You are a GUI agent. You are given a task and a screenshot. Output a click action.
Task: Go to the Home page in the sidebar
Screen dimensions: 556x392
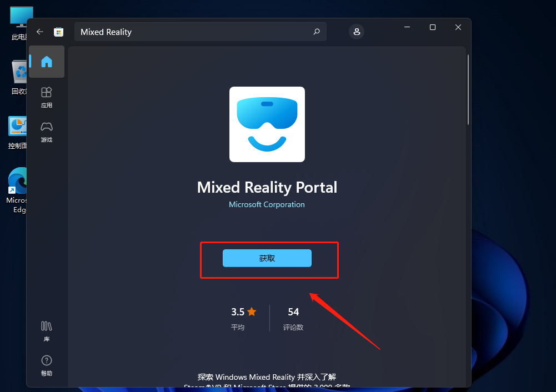click(47, 62)
